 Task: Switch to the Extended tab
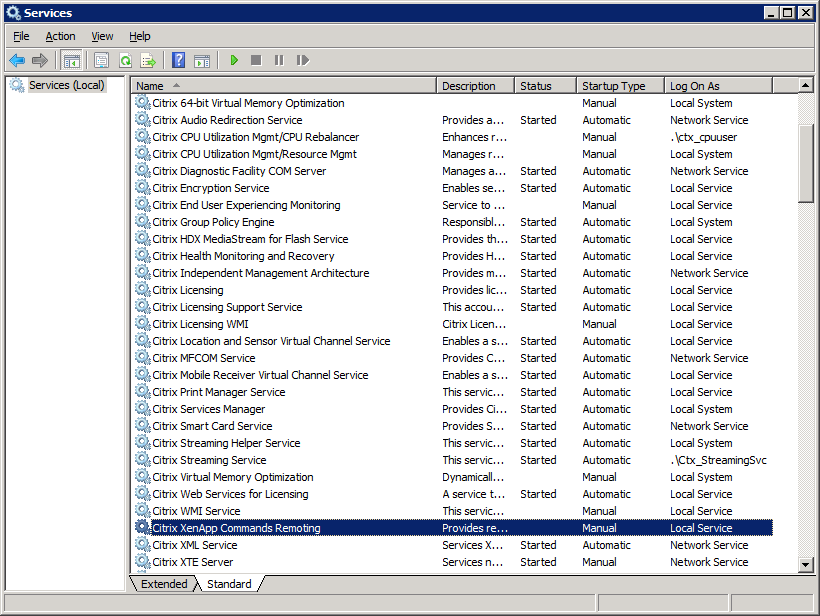coord(164,584)
